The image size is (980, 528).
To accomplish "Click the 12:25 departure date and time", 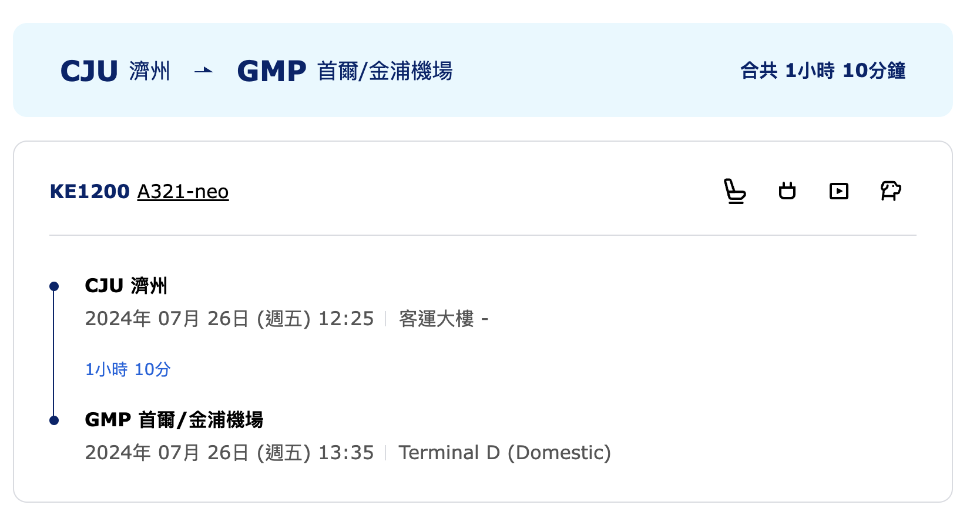I will pyautogui.click(x=230, y=319).
